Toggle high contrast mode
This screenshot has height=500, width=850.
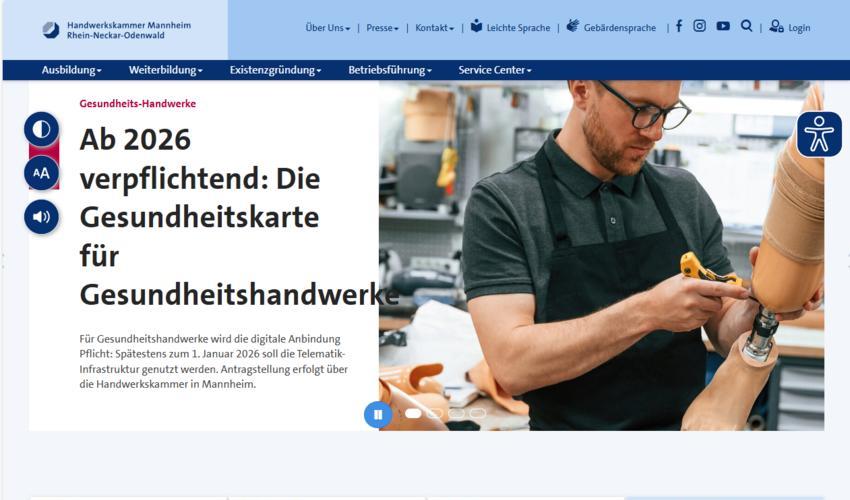pos(41,129)
